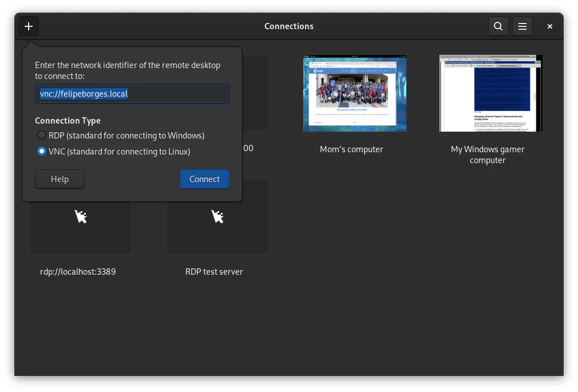Select the RDP connection type radio button

[x=42, y=136]
